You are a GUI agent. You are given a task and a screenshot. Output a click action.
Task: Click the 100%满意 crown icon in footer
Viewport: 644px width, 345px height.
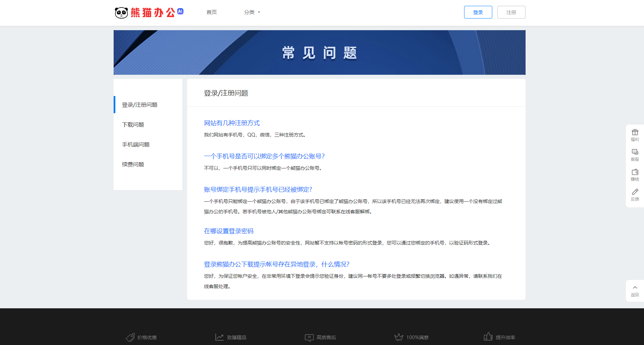pos(398,337)
